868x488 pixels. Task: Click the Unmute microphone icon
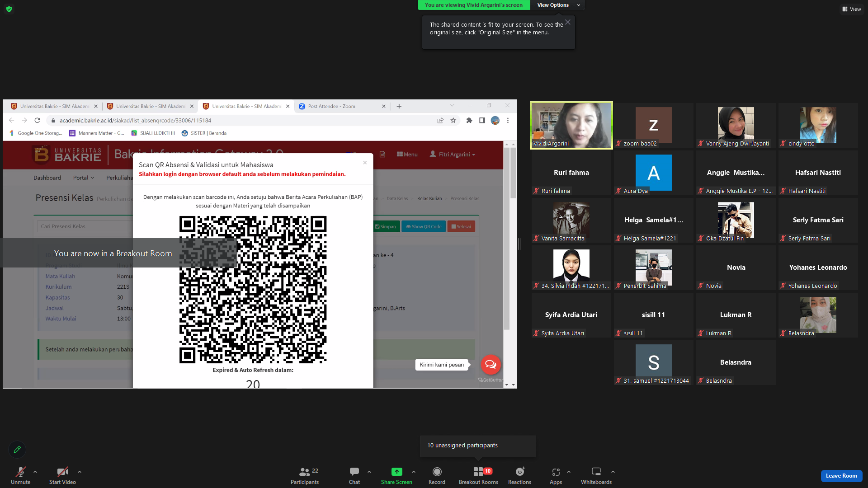(x=20, y=472)
